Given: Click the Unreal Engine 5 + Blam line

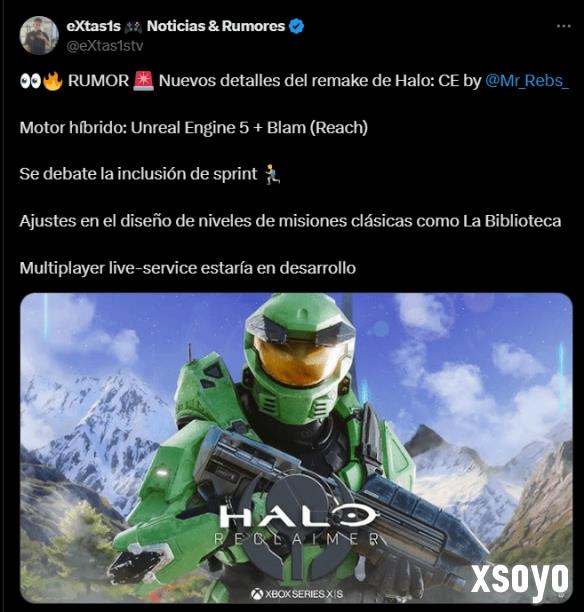Looking at the screenshot, I should pyautogui.click(x=194, y=128).
